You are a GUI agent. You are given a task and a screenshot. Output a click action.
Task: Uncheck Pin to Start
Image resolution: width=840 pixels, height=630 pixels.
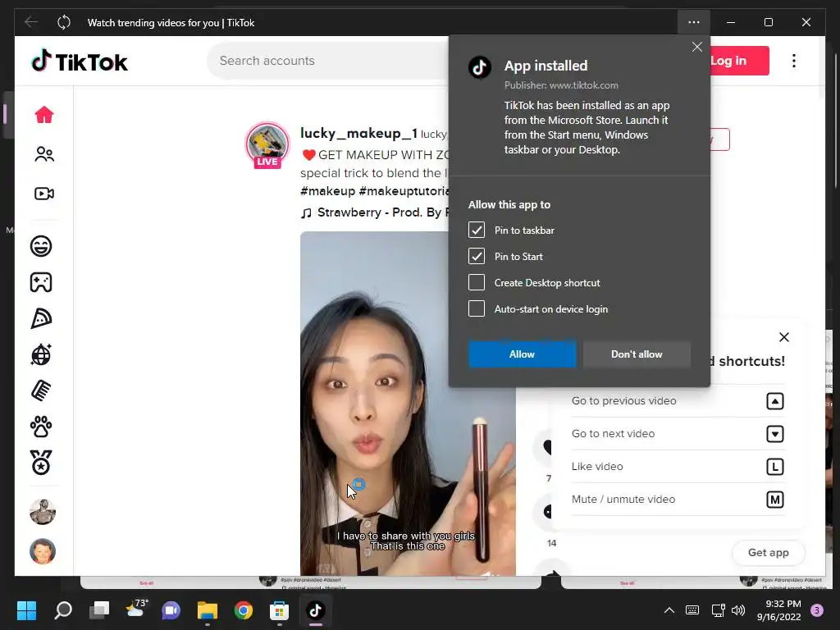click(477, 256)
